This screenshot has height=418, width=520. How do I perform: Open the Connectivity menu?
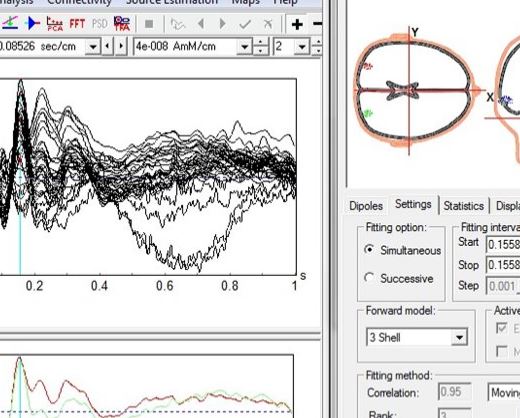click(x=79, y=2)
